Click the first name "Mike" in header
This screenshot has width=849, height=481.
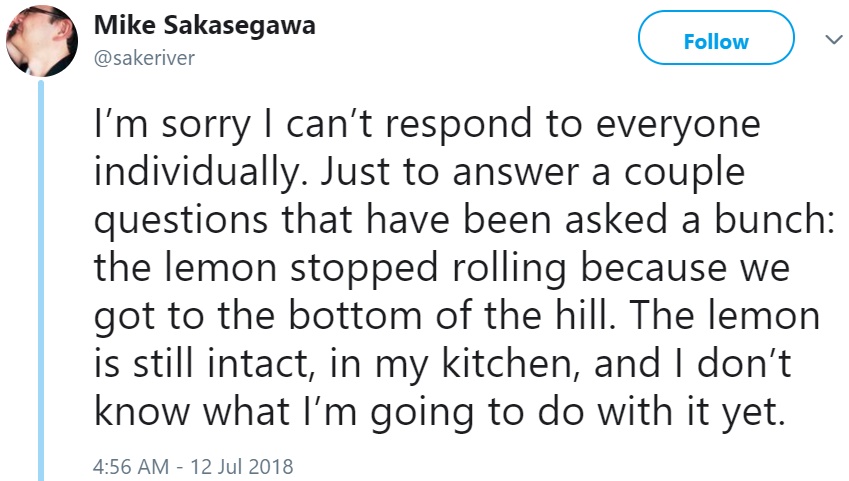[125, 25]
